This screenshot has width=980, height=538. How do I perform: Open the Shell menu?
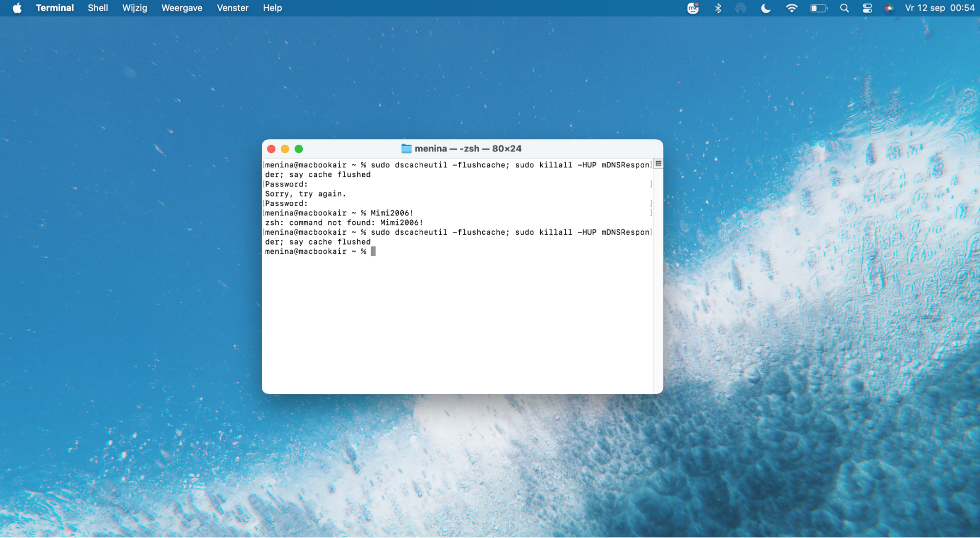coord(98,8)
